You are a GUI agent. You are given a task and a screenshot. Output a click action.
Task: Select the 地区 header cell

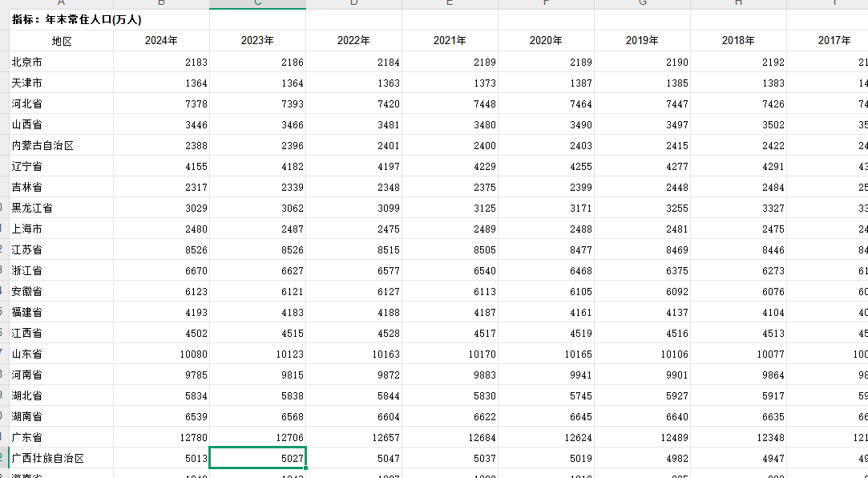62,41
